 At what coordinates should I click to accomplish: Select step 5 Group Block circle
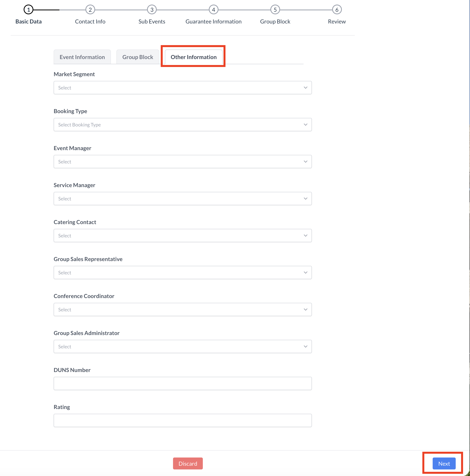point(275,10)
